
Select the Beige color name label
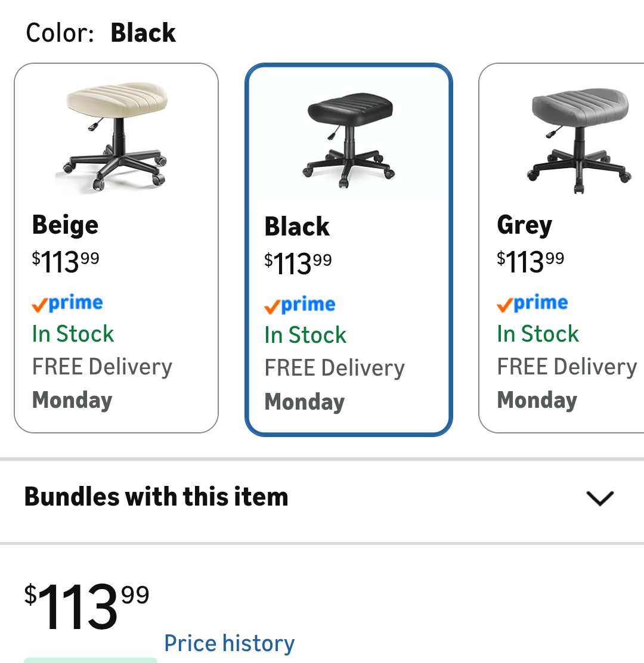(x=66, y=225)
